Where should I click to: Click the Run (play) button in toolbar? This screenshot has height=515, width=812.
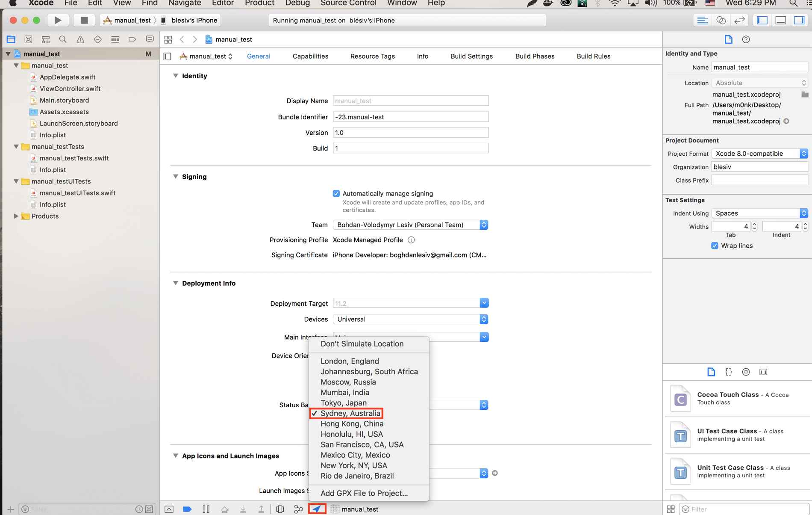(x=58, y=20)
